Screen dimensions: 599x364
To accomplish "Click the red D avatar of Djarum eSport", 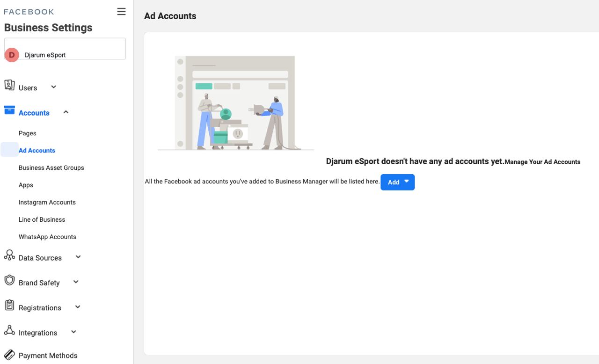I will click(x=12, y=55).
